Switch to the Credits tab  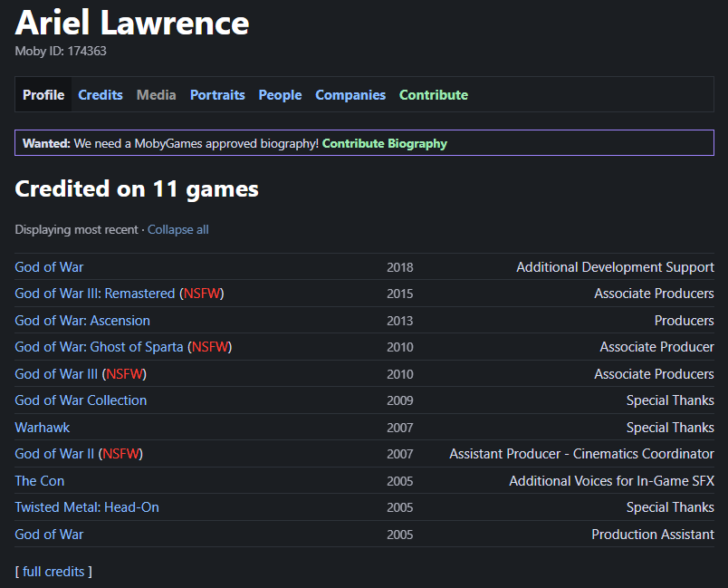(x=101, y=95)
